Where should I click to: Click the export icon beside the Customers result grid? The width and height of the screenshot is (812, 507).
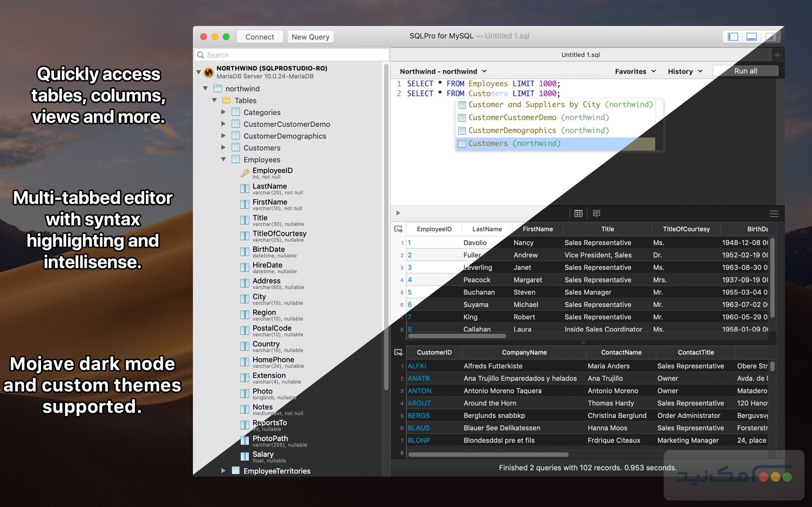pos(399,352)
